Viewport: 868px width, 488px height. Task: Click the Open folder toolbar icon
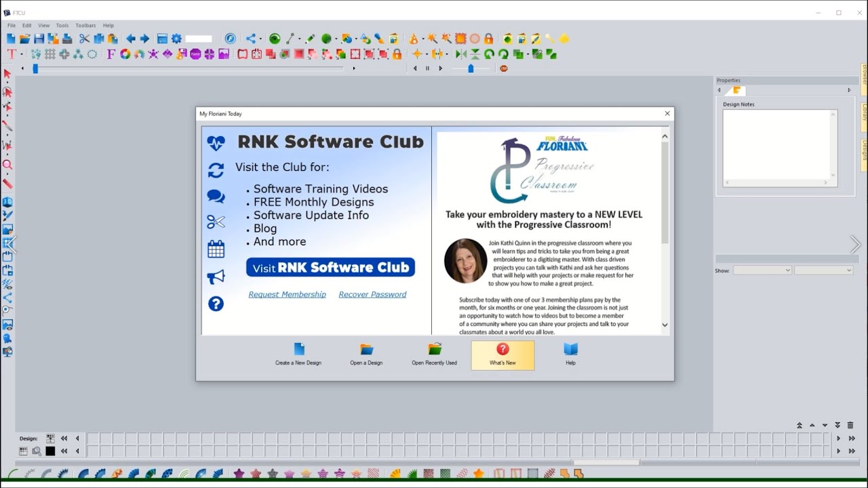[25, 39]
